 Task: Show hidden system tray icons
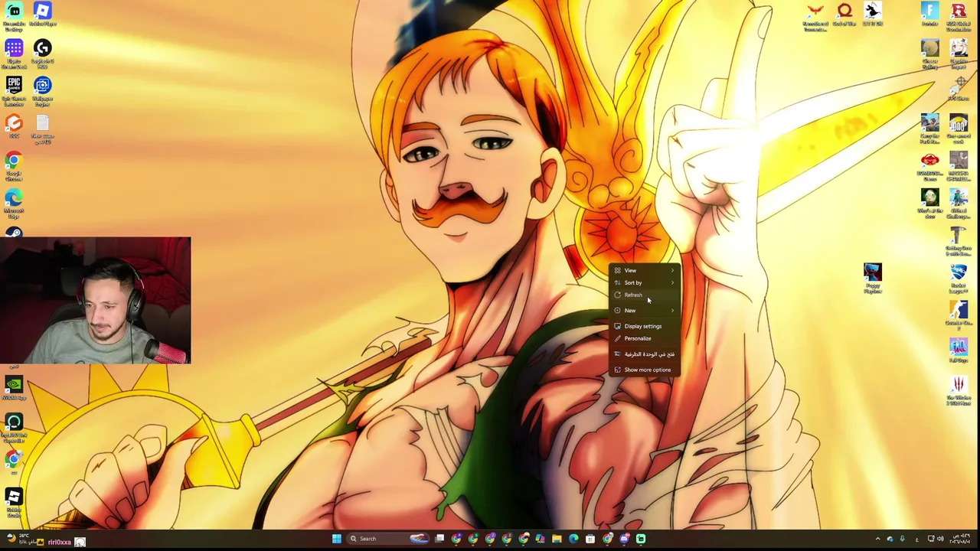click(877, 539)
